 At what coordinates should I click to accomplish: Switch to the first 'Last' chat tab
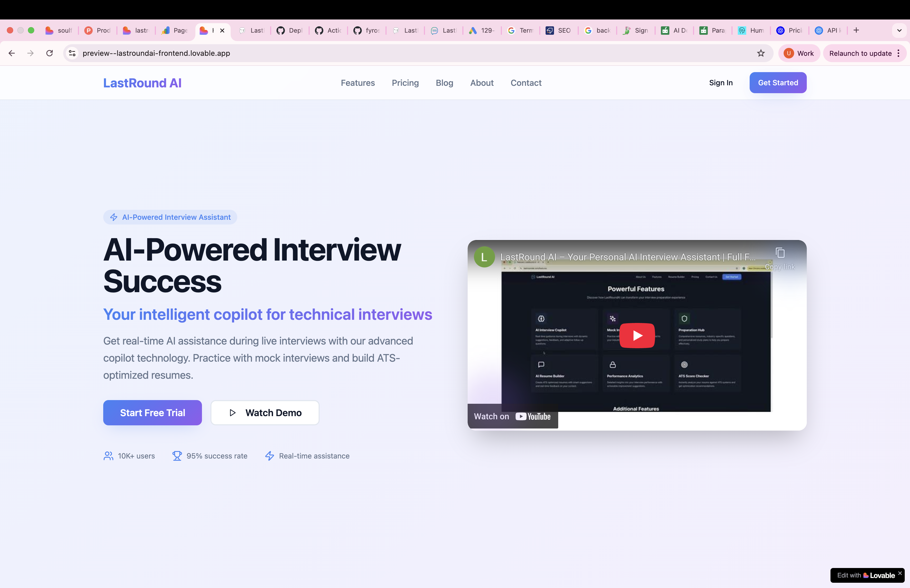[x=252, y=30]
